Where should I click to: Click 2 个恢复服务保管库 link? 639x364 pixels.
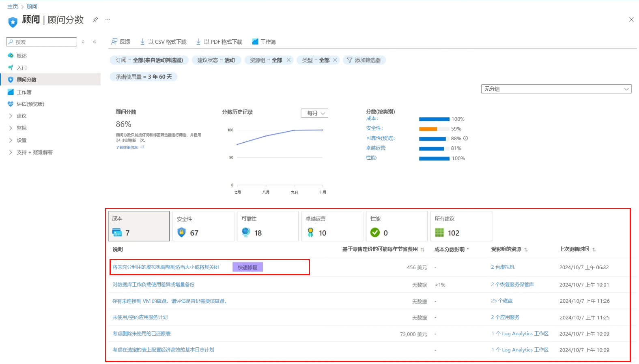512,285
